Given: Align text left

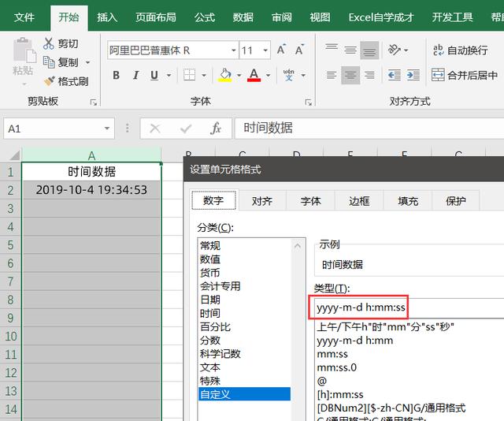Looking at the screenshot, I should coord(332,76).
